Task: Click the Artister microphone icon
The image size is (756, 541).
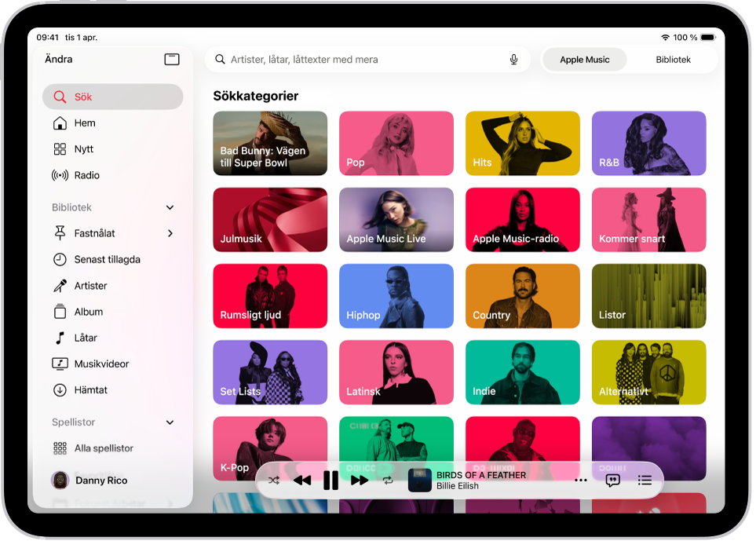Action: tap(60, 286)
